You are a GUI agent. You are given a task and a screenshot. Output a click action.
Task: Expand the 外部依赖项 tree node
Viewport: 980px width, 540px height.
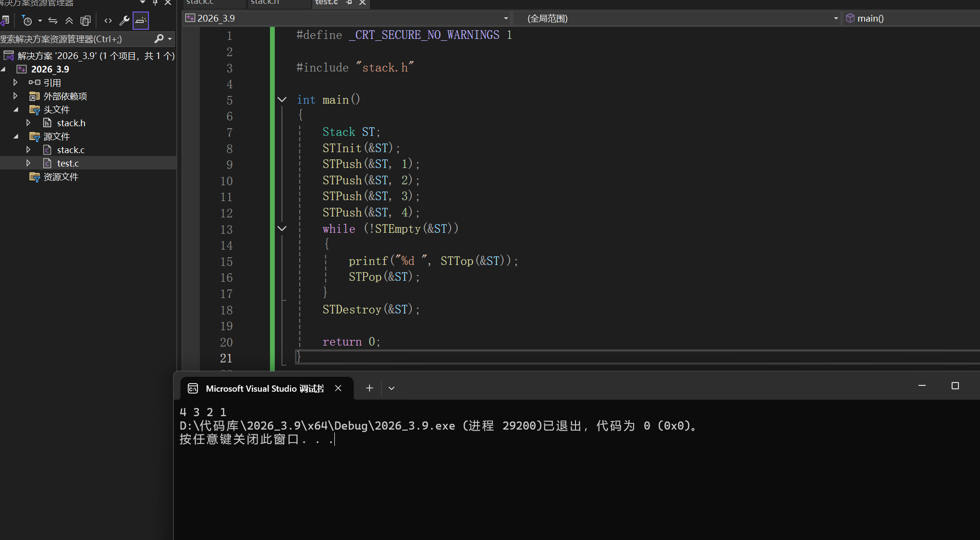pos(15,96)
